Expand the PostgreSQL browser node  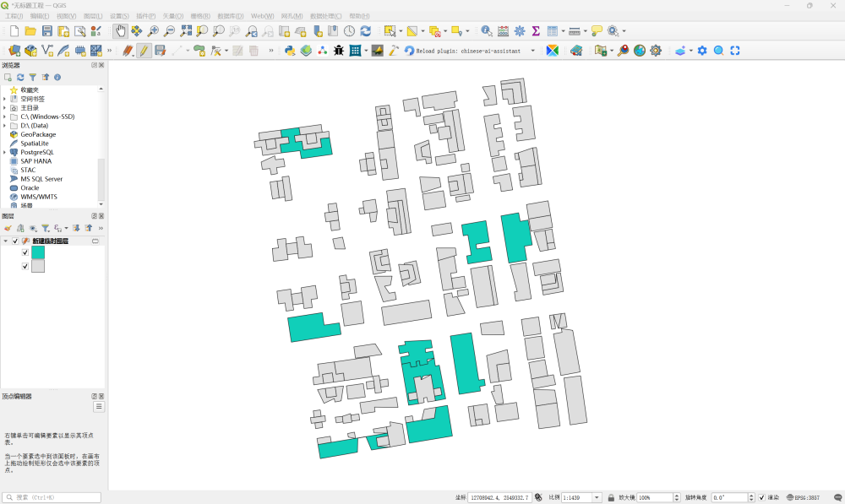4,152
